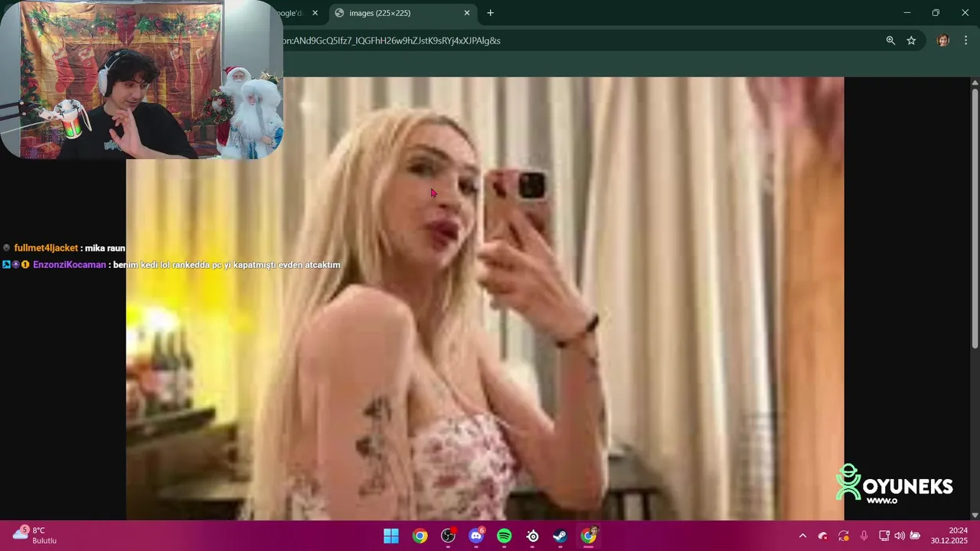980x551 pixels.
Task: Open OBS Studio from the taskbar
Action: click(449, 536)
